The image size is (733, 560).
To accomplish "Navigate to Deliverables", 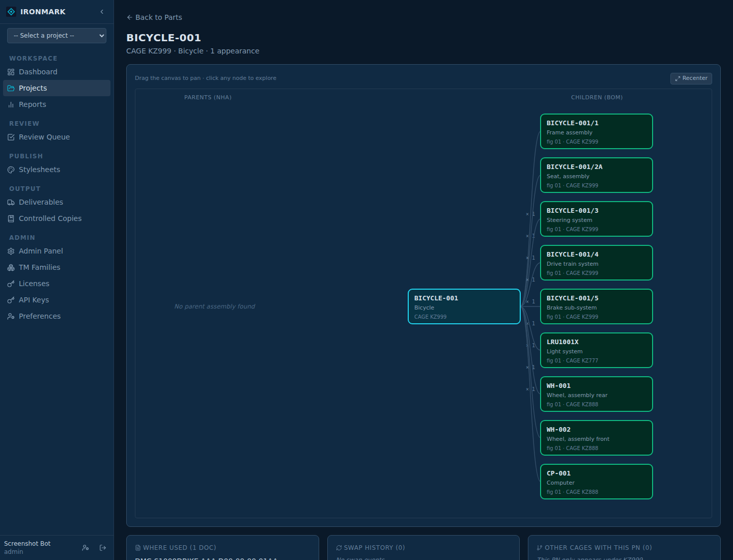I will click(57, 202).
